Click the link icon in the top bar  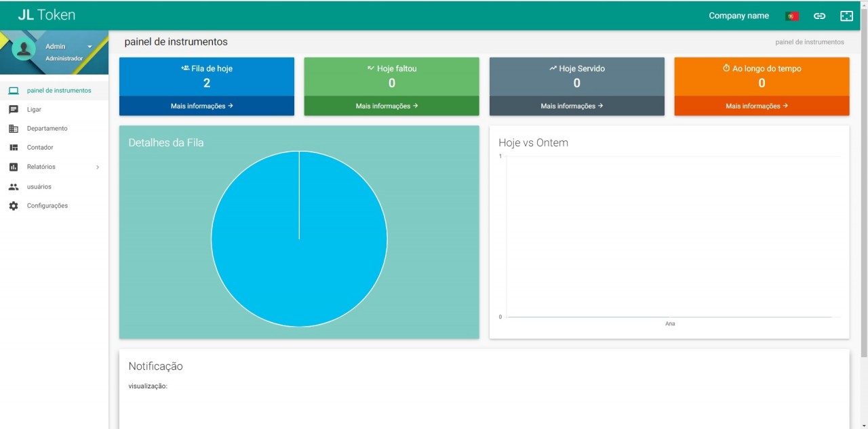(x=819, y=15)
